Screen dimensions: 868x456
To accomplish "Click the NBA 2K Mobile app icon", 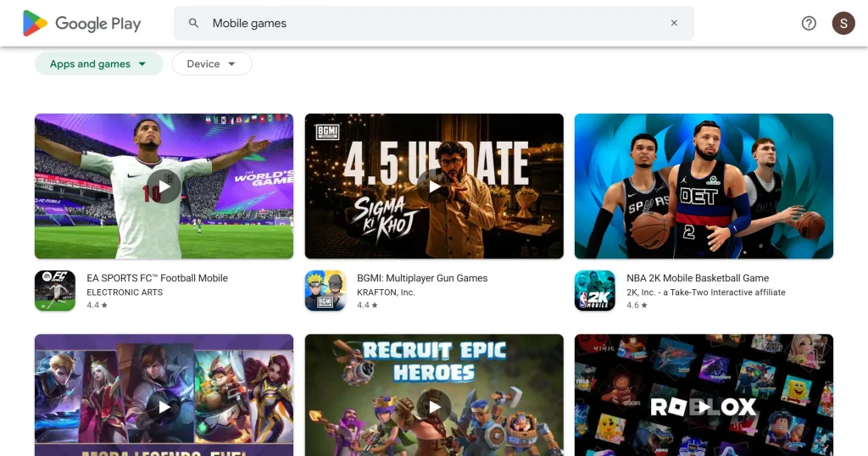I will 594,291.
